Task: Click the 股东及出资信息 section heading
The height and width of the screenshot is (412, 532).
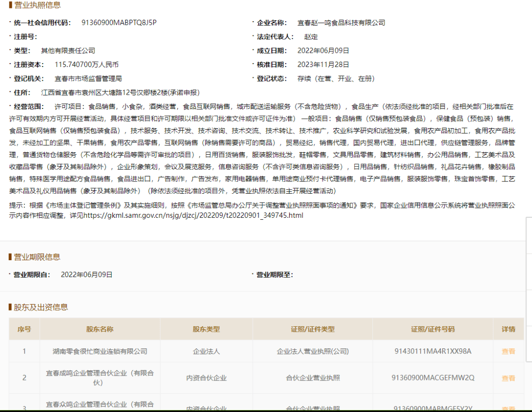Action: pyautogui.click(x=41, y=307)
